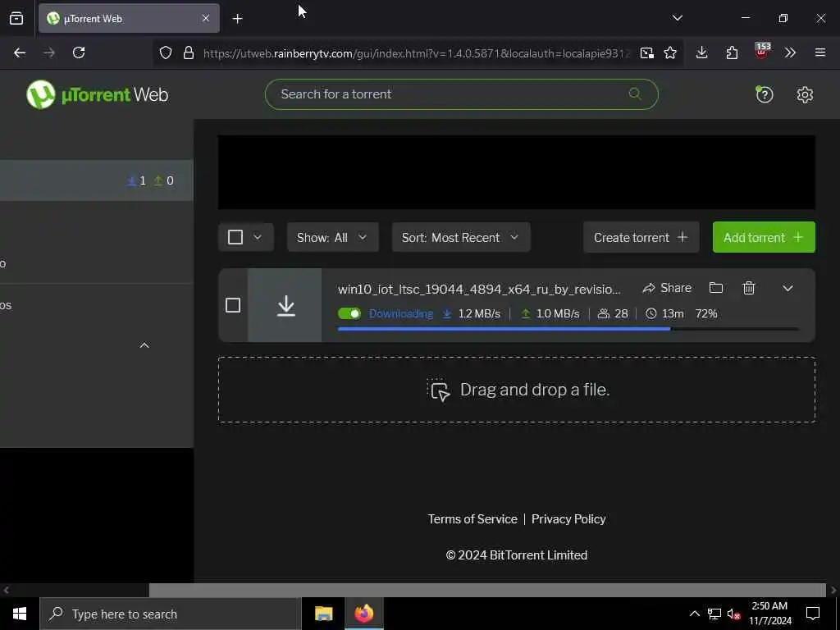840x630 pixels.
Task: Click the muted volume tray icon
Action: point(733,614)
